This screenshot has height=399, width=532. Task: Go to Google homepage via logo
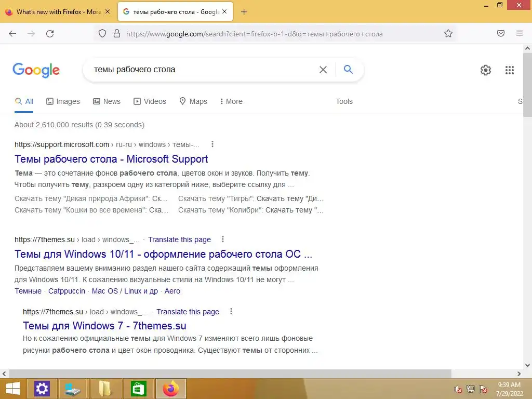click(36, 70)
